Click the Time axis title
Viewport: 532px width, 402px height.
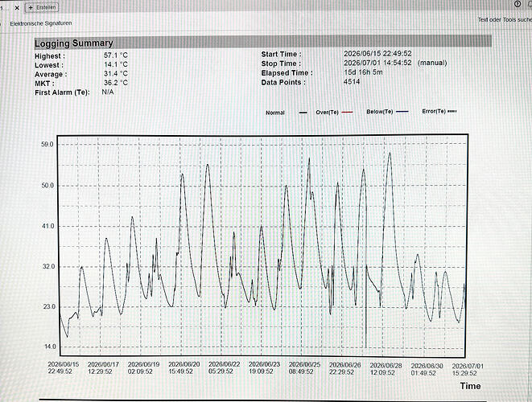(x=470, y=386)
